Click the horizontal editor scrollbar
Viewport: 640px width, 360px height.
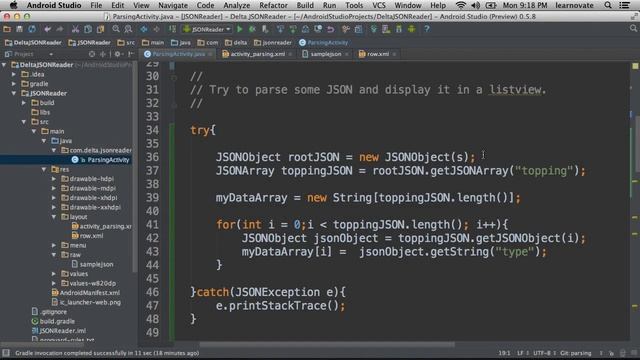coord(327,344)
